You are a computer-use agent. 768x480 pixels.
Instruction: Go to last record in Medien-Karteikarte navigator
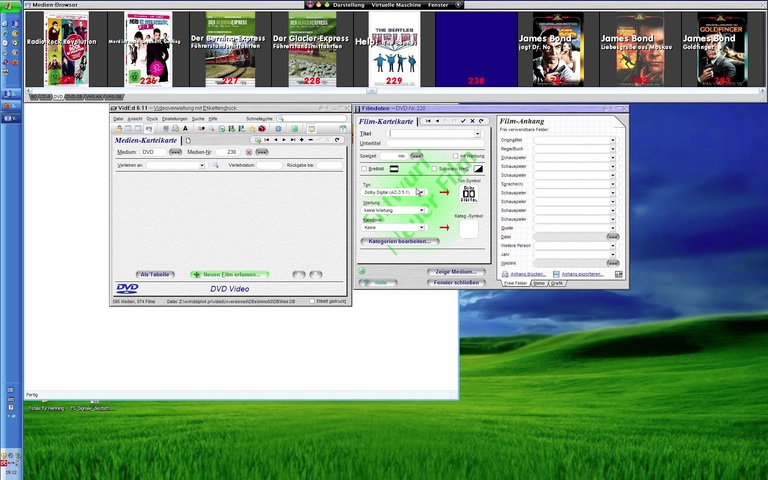293,140
